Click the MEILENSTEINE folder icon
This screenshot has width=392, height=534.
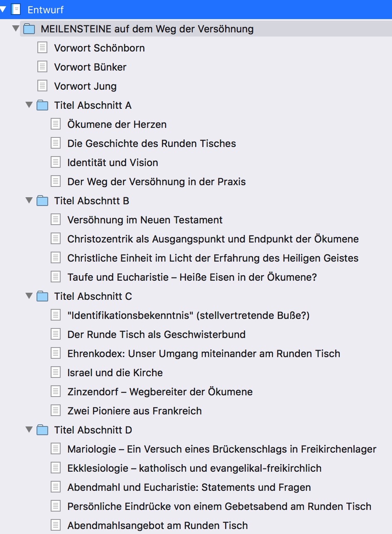click(29, 29)
